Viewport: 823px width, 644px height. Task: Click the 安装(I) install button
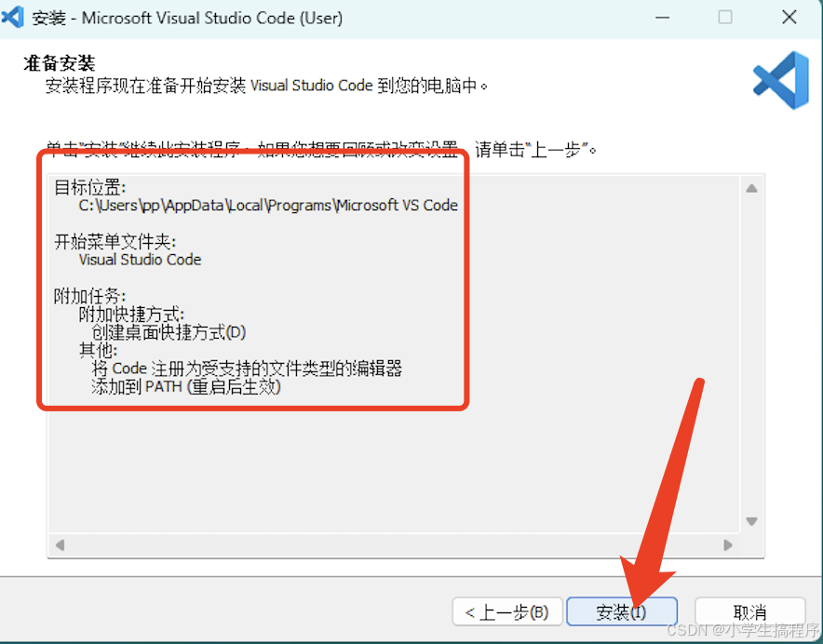coord(622,612)
